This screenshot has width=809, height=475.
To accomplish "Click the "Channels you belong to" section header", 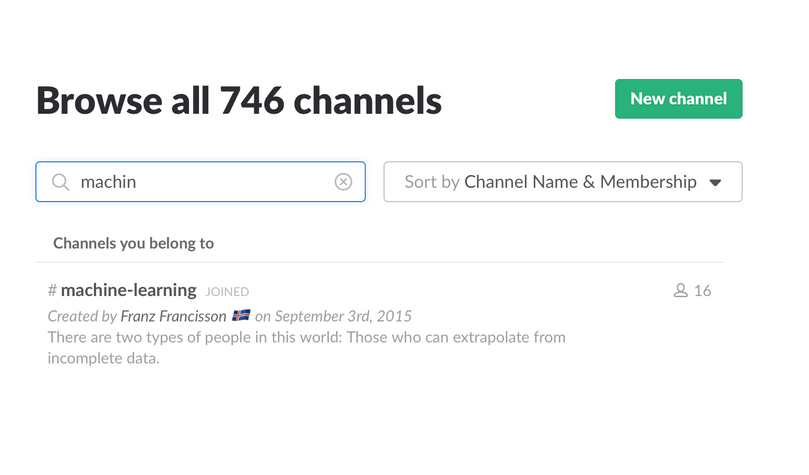I will point(134,243).
